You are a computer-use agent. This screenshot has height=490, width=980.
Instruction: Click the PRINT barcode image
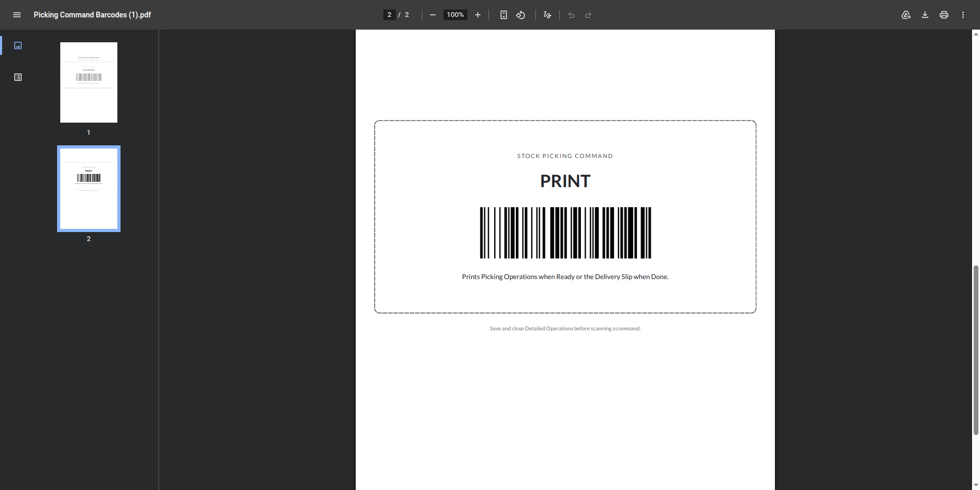566,233
